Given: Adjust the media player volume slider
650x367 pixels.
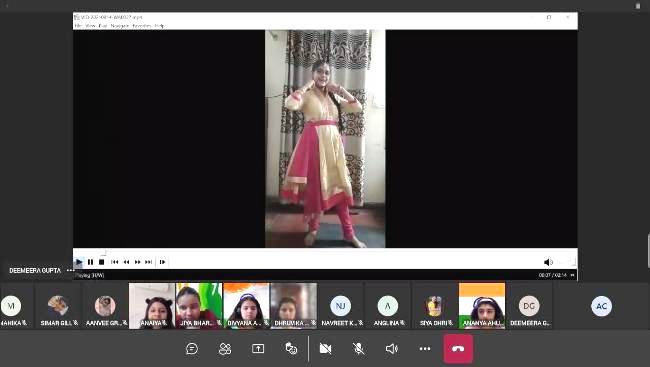Looking at the screenshot, I should pyautogui.click(x=566, y=262).
